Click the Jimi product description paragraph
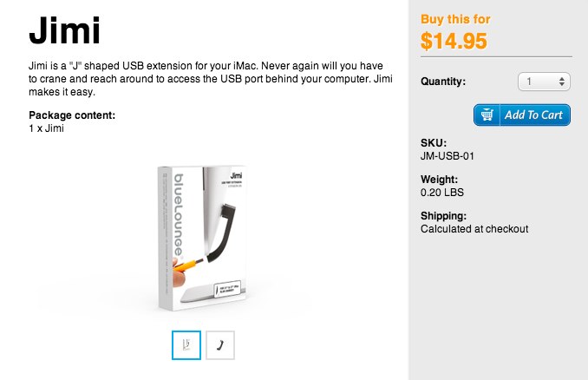588x380 pixels. 208,79
